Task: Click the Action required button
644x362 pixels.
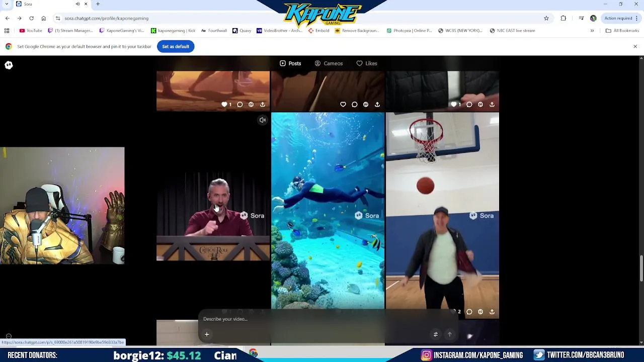Action: click(x=618, y=18)
